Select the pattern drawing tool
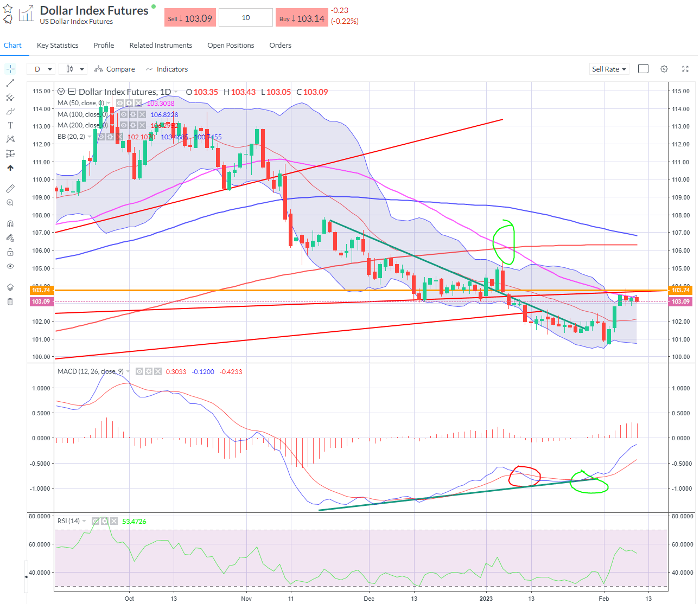The height and width of the screenshot is (604, 700). tap(10, 139)
